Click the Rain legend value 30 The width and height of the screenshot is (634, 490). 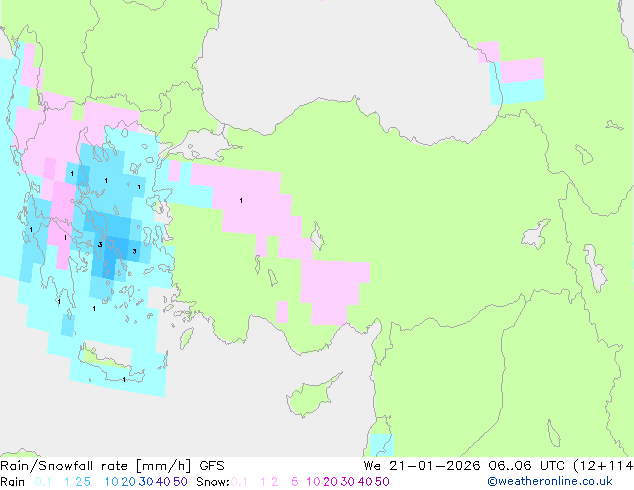pyautogui.click(x=146, y=482)
